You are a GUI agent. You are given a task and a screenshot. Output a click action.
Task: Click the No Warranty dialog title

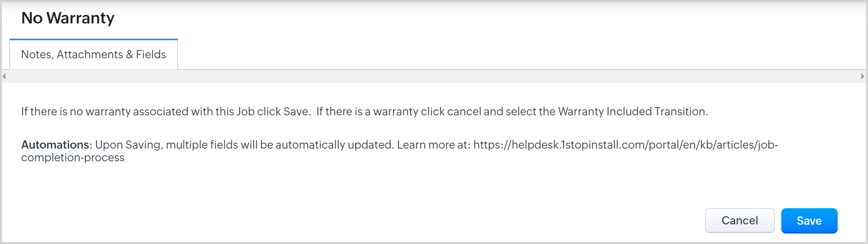pyautogui.click(x=68, y=18)
